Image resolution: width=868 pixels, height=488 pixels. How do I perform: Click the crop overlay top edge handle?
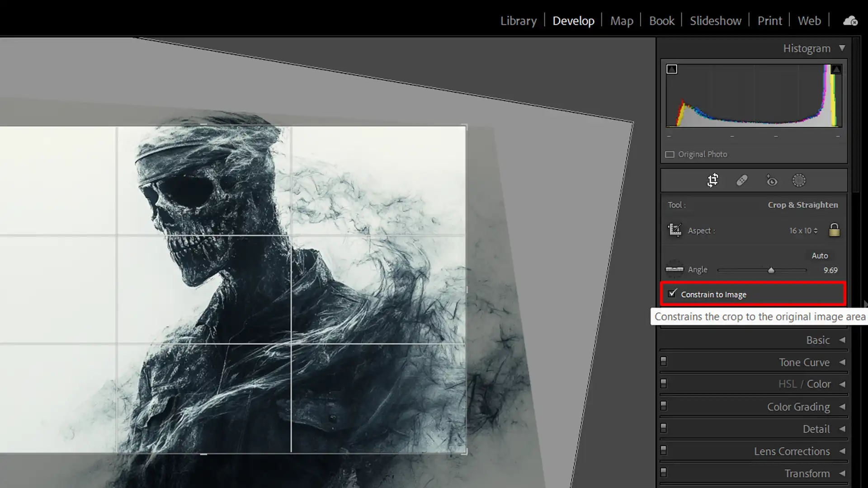point(203,125)
